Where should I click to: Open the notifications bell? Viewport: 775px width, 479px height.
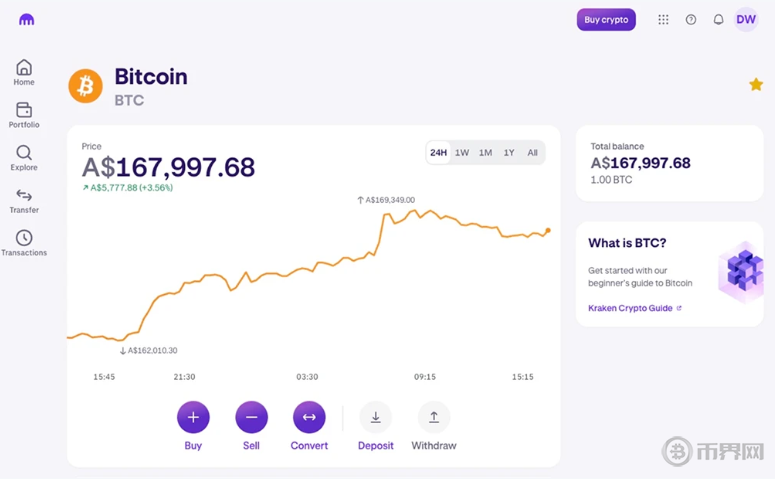tap(718, 20)
